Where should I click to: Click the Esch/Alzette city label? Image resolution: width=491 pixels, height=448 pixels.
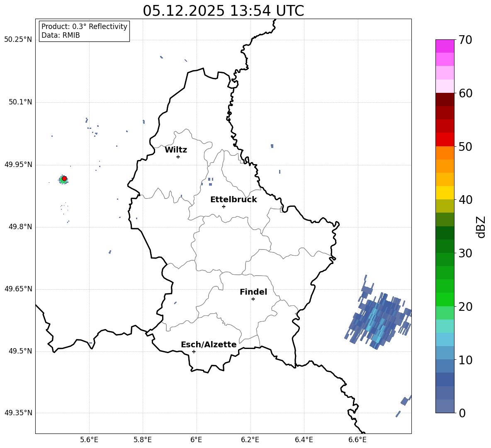(x=209, y=344)
